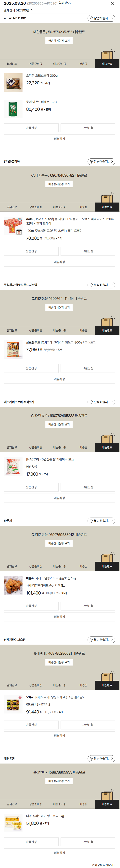Screen dimensions: 120x868
Task: Open 달송해솔지 location button for 돌코리아 order
Action: [x=101, y=162]
